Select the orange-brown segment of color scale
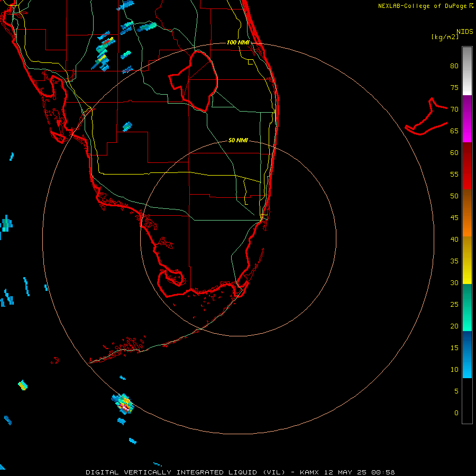Screen dimensions: 476x476 (x=467, y=213)
